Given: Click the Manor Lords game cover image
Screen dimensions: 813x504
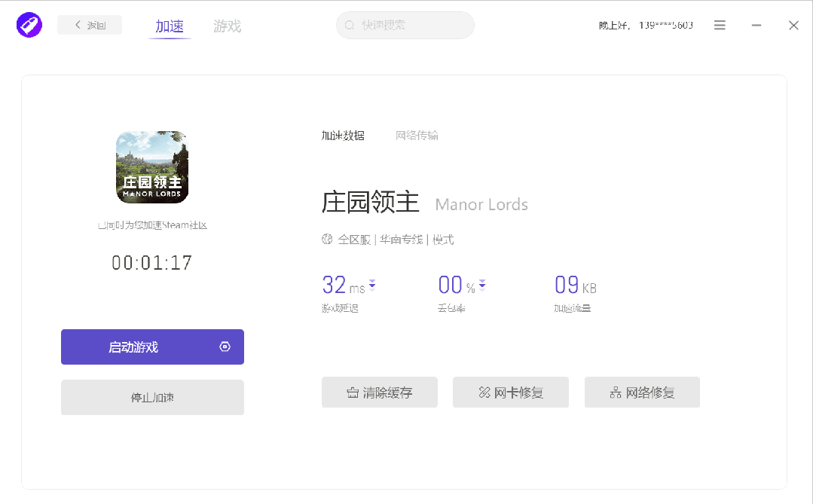Looking at the screenshot, I should 152,167.
